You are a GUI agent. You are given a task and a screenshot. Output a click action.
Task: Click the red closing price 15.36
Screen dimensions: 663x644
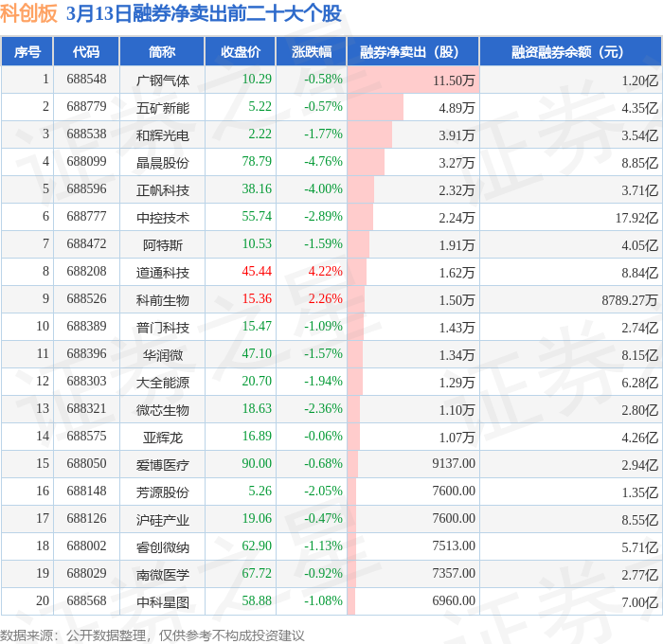(x=257, y=299)
